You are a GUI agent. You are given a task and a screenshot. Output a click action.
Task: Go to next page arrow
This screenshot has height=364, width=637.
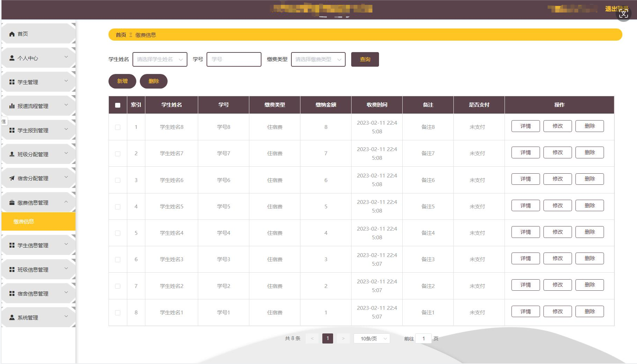(x=343, y=339)
